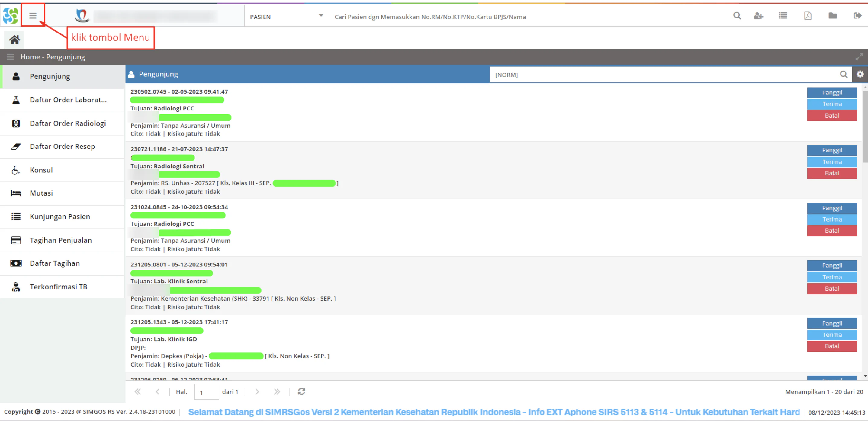Open the list icon in the top toolbar
The width and height of the screenshot is (868, 421).
[783, 16]
